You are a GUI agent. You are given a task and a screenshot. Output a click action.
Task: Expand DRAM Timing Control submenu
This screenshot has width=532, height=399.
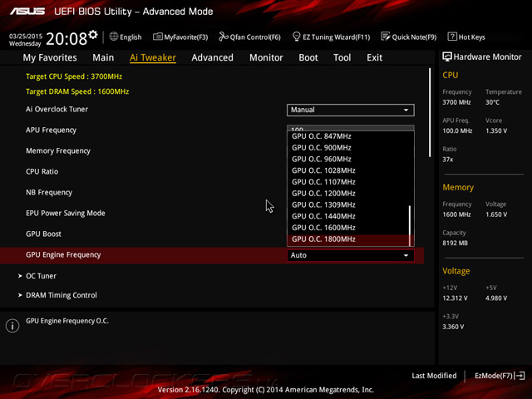(57, 295)
